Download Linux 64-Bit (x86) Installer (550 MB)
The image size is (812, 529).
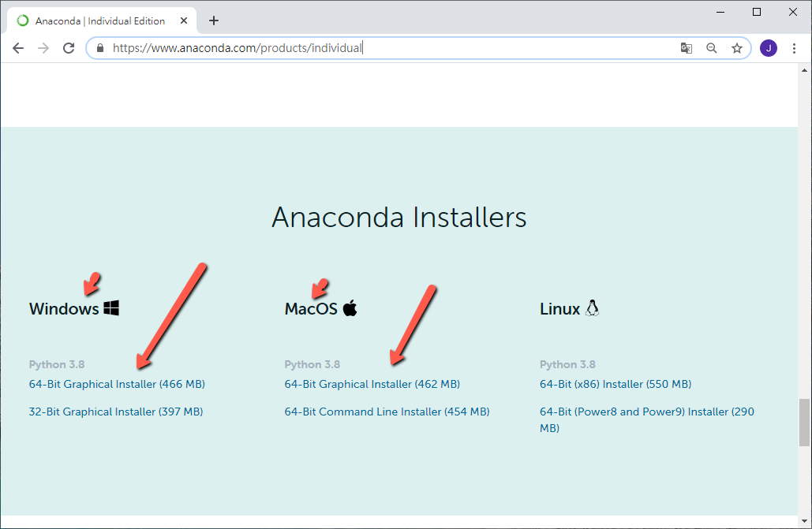616,384
